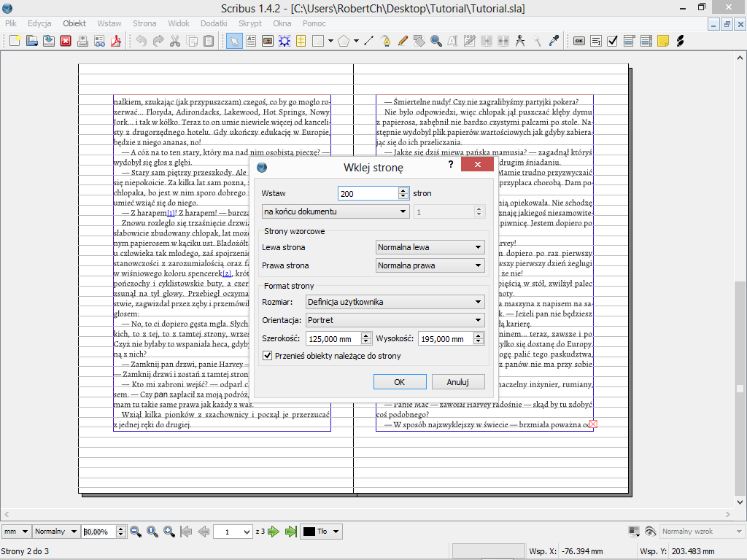The image size is (747, 560).
Task: Open the Orientacja 'Portret' dropdown
Action: click(x=395, y=320)
